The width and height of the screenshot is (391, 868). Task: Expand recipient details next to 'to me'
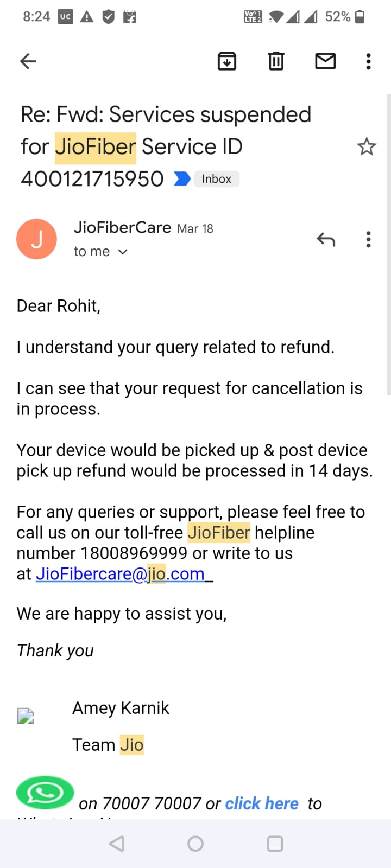click(x=123, y=252)
